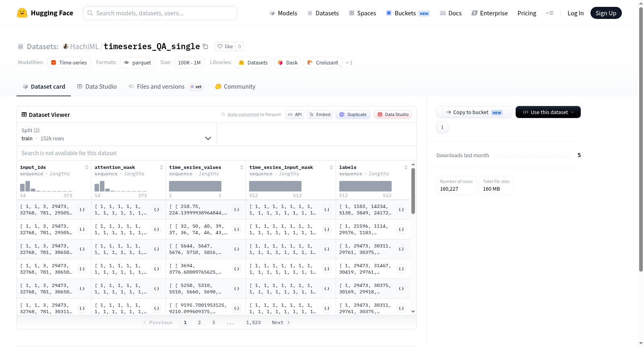The height and width of the screenshot is (347, 644).
Task: Open the Pricing page
Action: click(527, 13)
